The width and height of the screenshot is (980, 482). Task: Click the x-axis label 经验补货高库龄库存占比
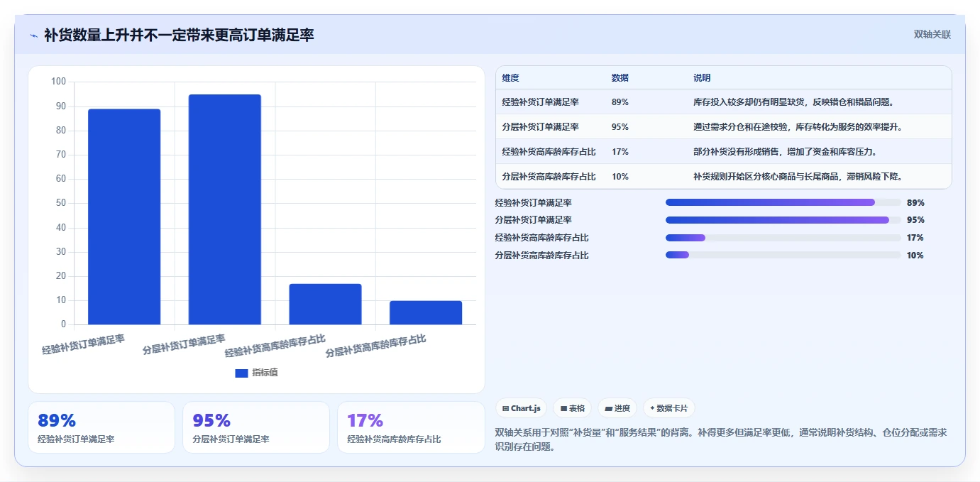click(275, 345)
